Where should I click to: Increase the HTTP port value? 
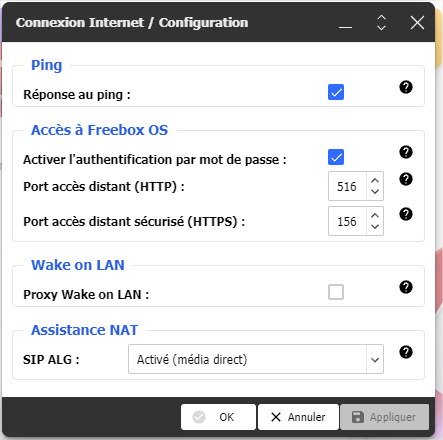[x=375, y=180]
